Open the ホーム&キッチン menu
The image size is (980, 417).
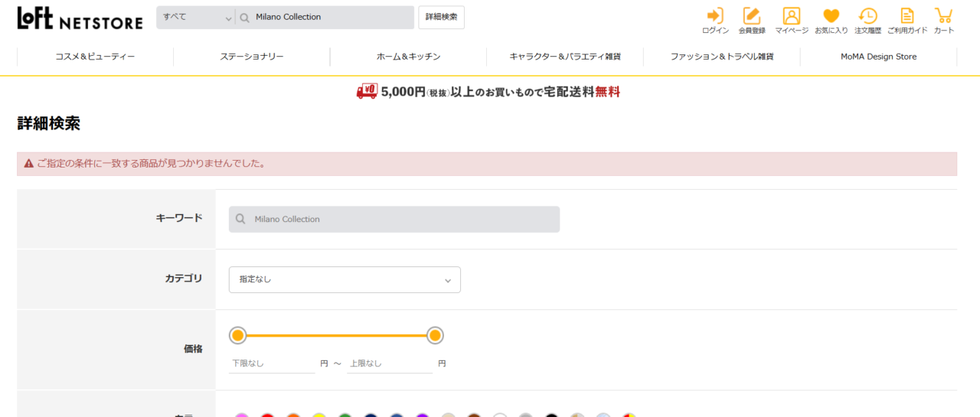click(x=408, y=57)
